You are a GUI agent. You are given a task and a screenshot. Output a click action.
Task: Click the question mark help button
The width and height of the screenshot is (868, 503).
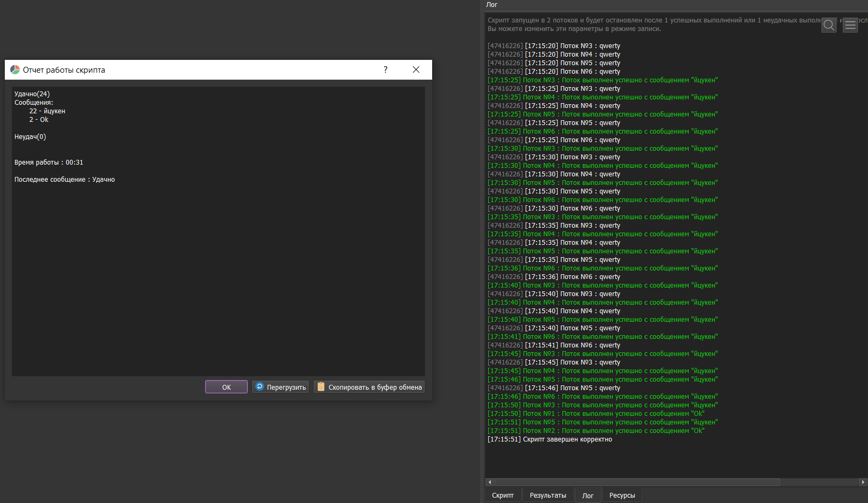click(386, 70)
